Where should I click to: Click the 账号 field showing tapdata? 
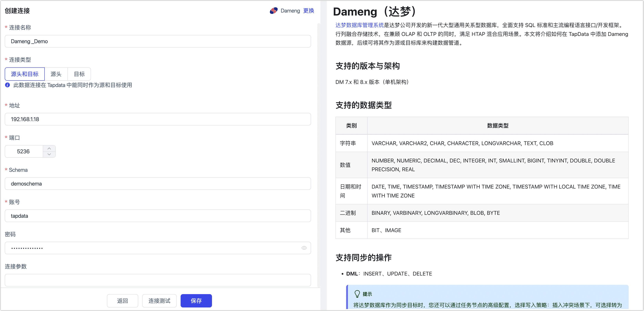(157, 216)
